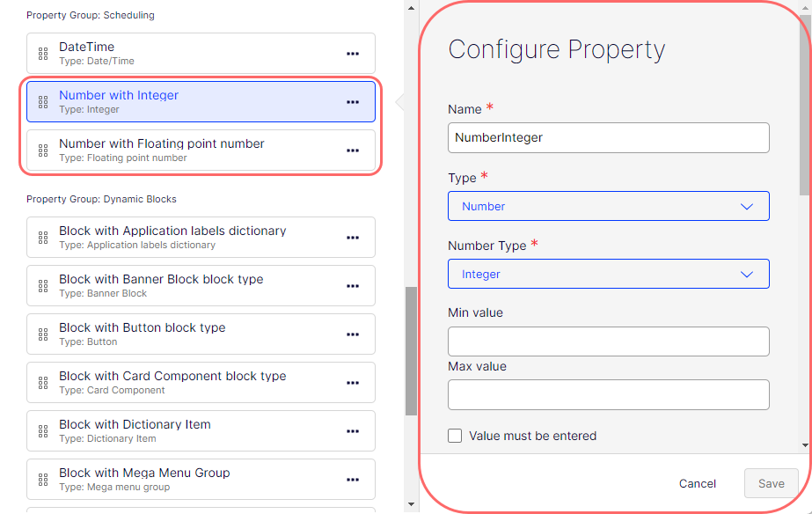Viewport: 812px width, 514px height.
Task: Select the DateTime property row
Action: (201, 54)
